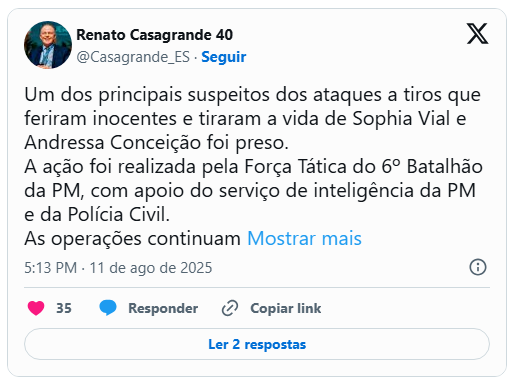Click the blue reply bubble icon
The height and width of the screenshot is (388, 512).
tap(108, 308)
